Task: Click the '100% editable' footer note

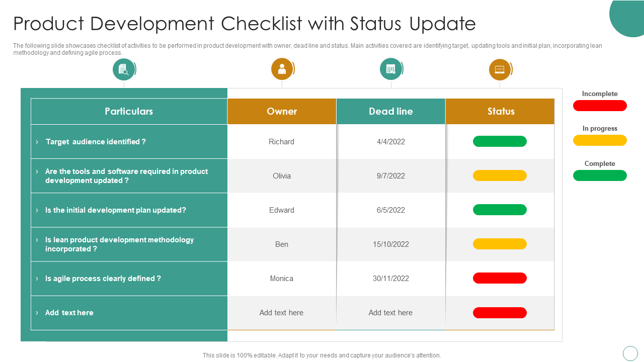Action: [x=322, y=355]
